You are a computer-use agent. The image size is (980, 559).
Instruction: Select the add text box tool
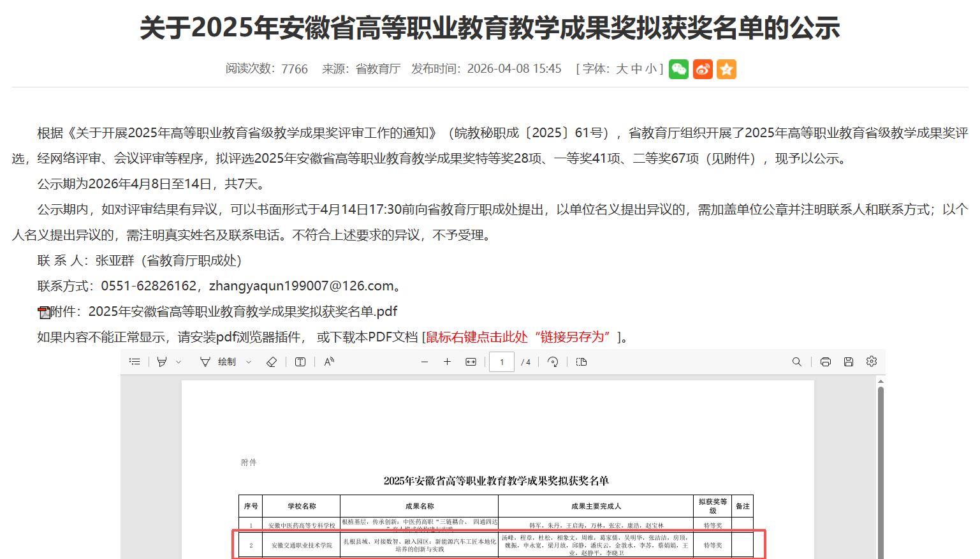pyautogui.click(x=300, y=362)
